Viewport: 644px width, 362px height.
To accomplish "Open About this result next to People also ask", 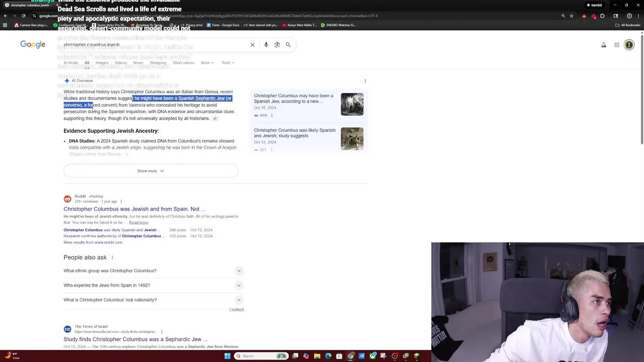I will click(112, 257).
